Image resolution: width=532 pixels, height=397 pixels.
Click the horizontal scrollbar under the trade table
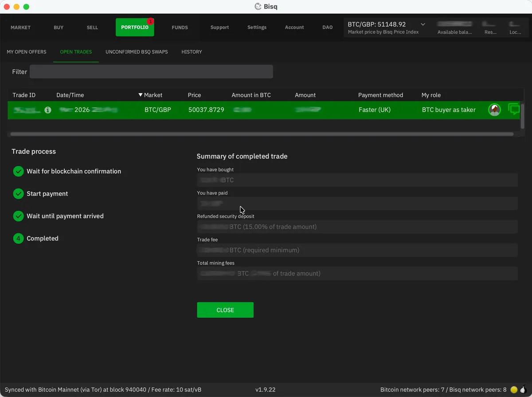pos(262,133)
